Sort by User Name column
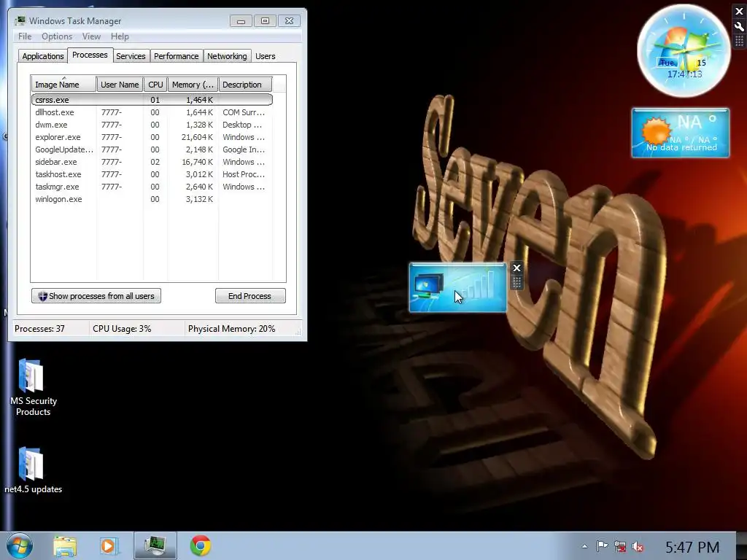This screenshot has height=560, width=747. (120, 85)
